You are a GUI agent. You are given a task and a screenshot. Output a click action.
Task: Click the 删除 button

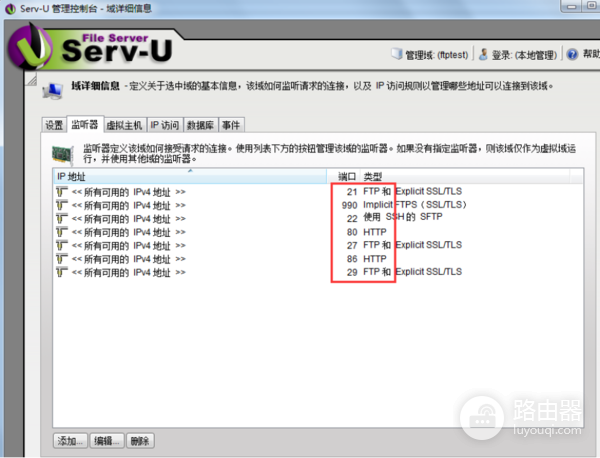click(x=140, y=441)
